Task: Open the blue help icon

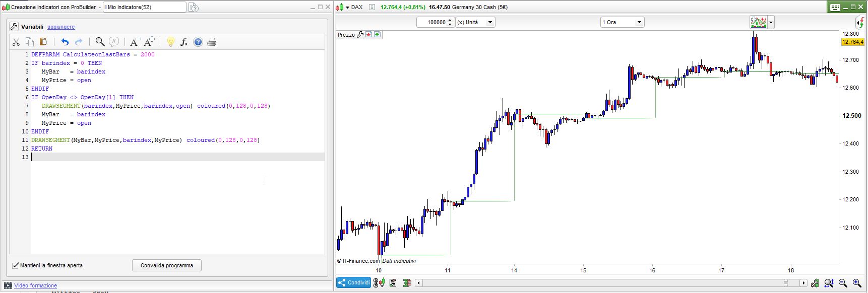Action: tap(198, 42)
